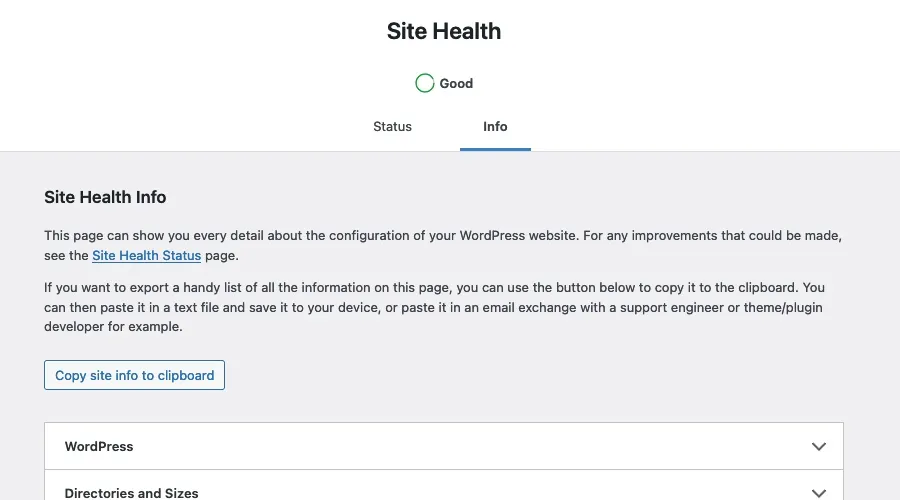Click the Good status label
Viewport: 900px width, 500px height.
tap(456, 83)
